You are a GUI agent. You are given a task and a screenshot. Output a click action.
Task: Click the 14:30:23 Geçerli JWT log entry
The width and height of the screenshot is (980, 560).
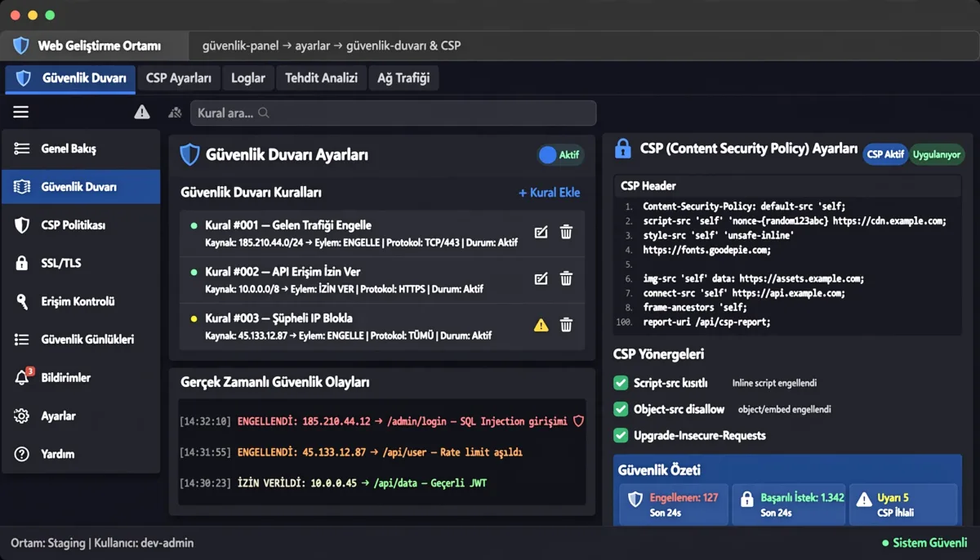coord(333,483)
